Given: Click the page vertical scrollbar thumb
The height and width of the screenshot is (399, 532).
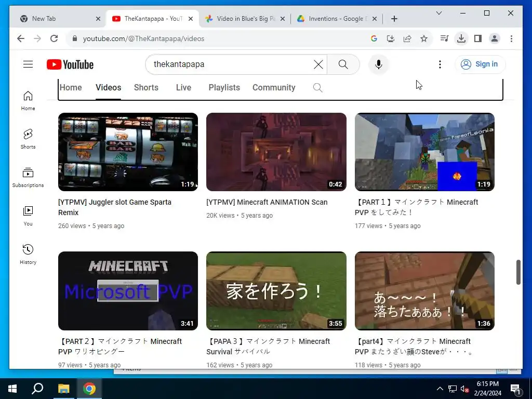Looking at the screenshot, I should click(518, 272).
